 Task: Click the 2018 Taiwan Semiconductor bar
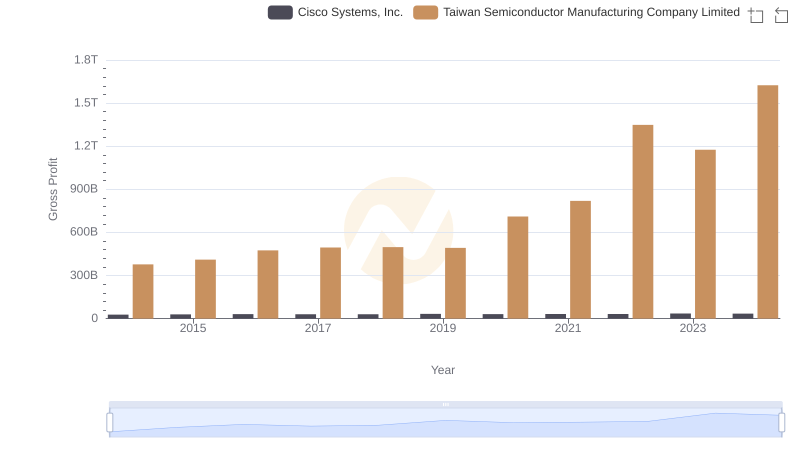393,283
